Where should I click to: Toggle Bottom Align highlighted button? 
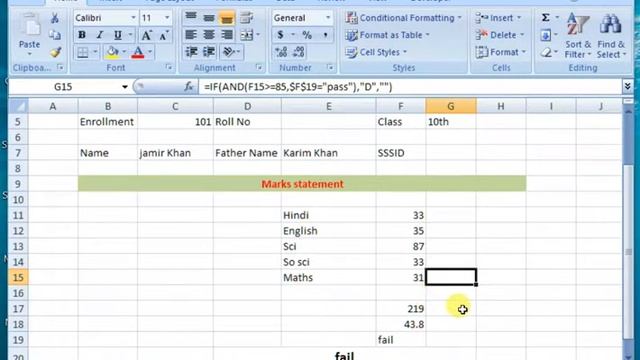click(x=227, y=18)
